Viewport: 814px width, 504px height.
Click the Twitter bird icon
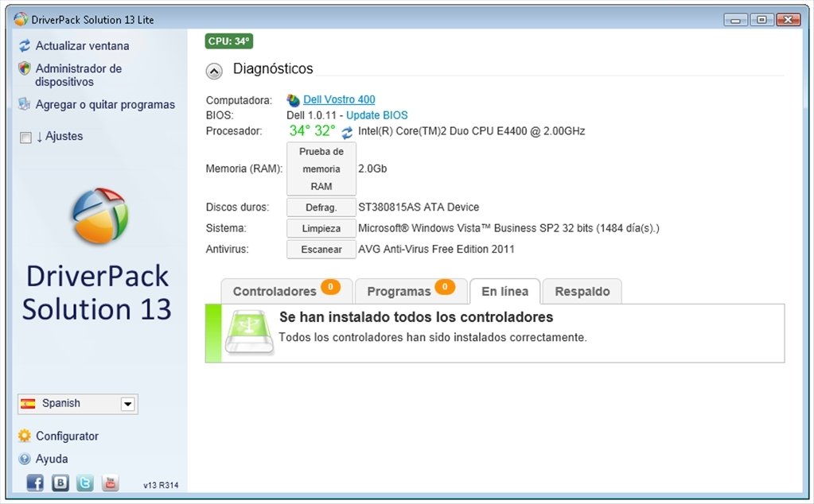[84, 483]
